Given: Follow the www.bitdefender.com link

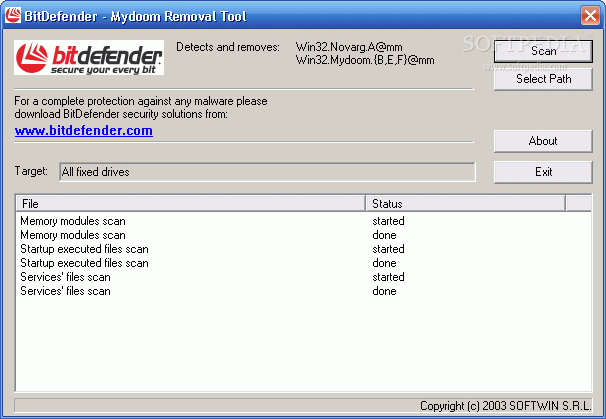Looking at the screenshot, I should (83, 131).
